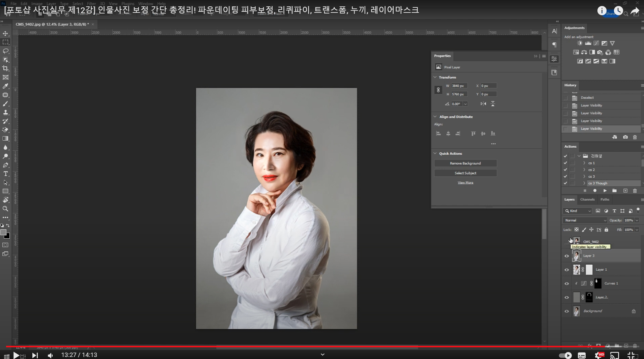This screenshot has width=644, height=359.
Task: Click the Remove Background button
Action: [465, 163]
